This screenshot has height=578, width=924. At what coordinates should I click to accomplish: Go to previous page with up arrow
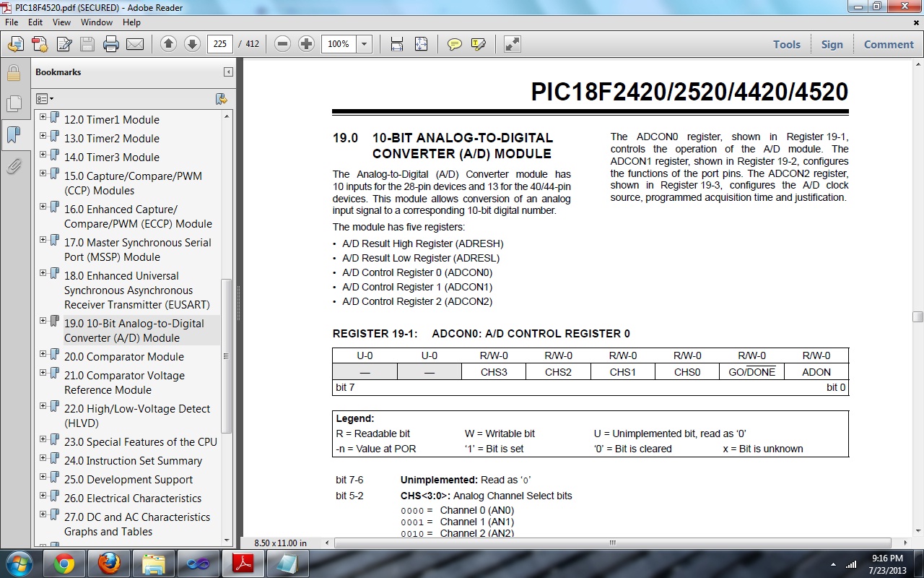(x=169, y=44)
